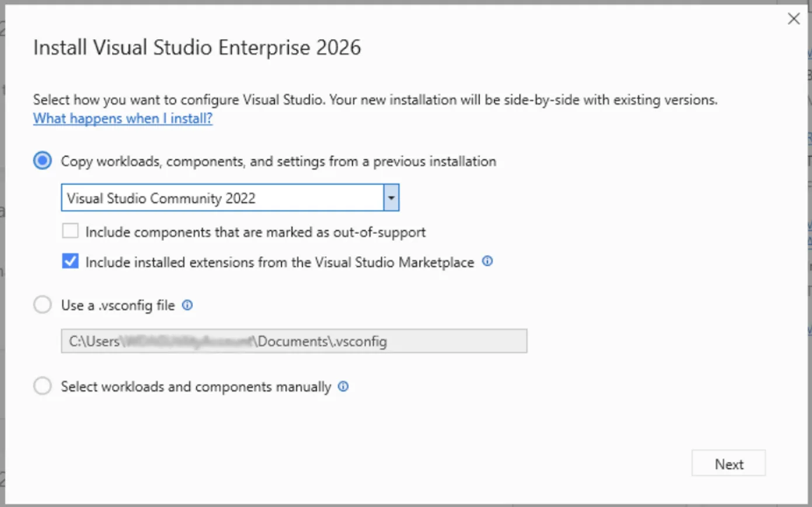Viewport: 812px width, 507px height.
Task: Click Next to continue the installation
Action: point(729,463)
